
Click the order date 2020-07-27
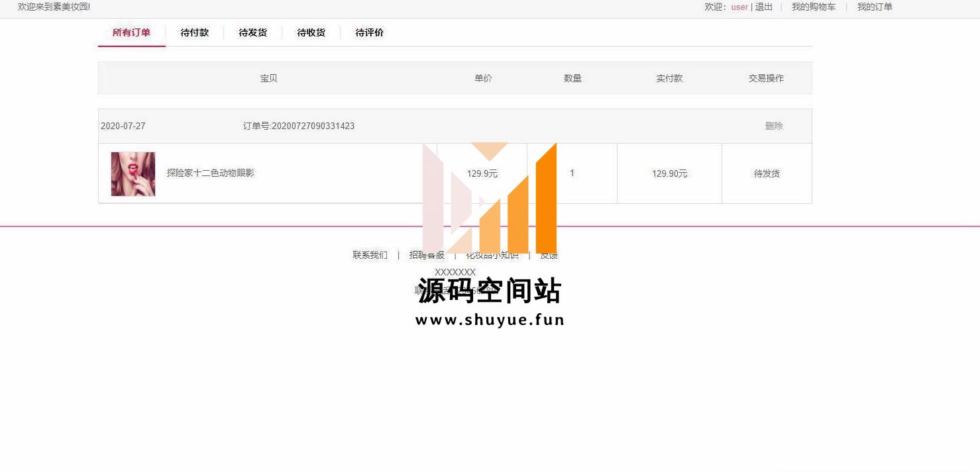[123, 126]
